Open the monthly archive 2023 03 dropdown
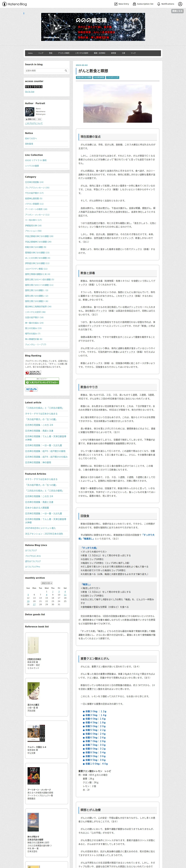The image size is (186, 868). 47,583
